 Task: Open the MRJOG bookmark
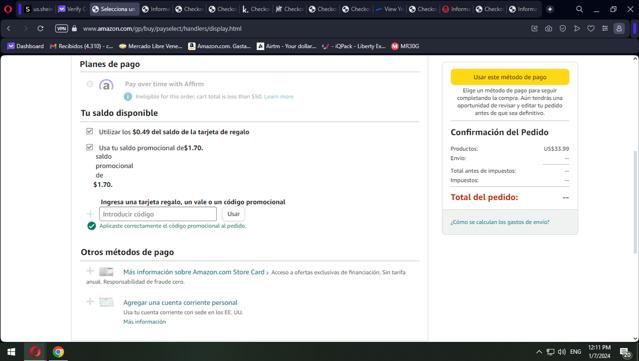click(405, 46)
